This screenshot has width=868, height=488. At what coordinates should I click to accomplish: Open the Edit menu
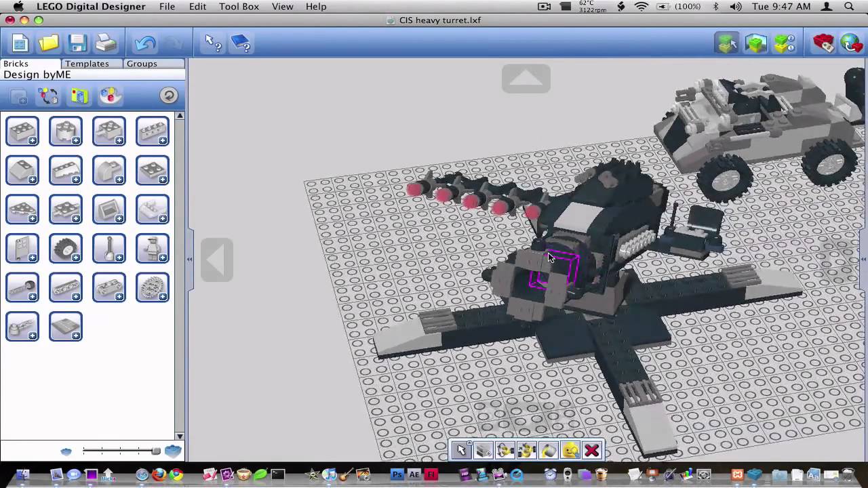pyautogui.click(x=197, y=6)
